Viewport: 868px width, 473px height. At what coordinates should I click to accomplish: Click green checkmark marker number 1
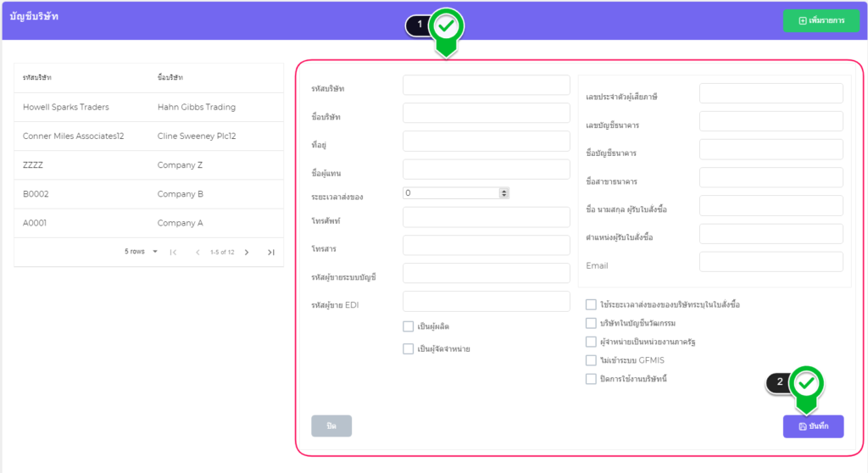447,27
